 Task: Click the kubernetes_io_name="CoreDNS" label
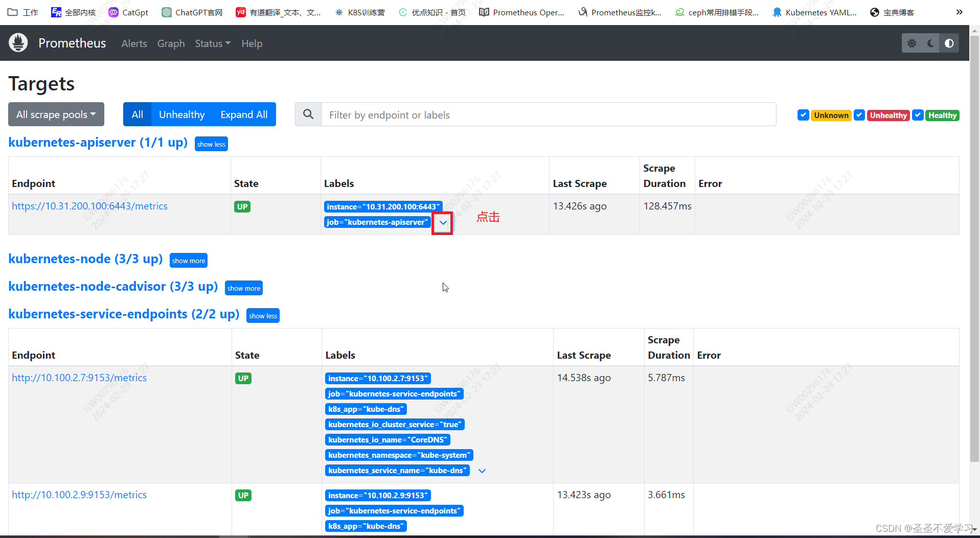click(388, 440)
